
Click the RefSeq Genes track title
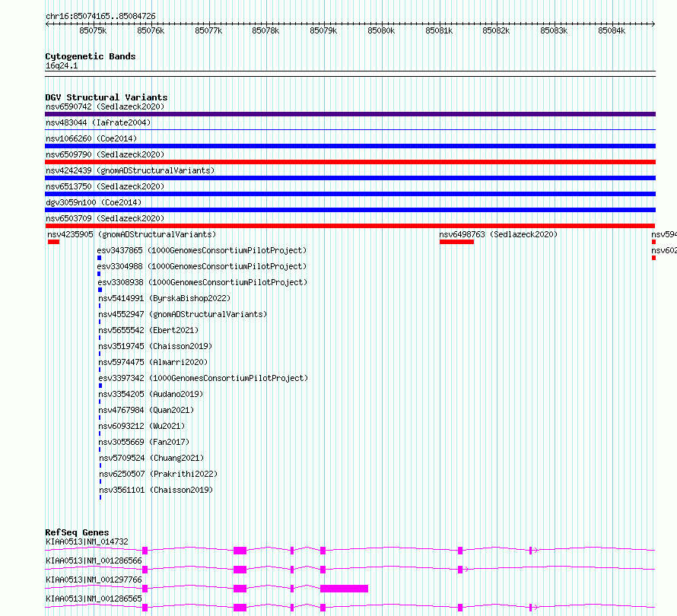pos(77,532)
